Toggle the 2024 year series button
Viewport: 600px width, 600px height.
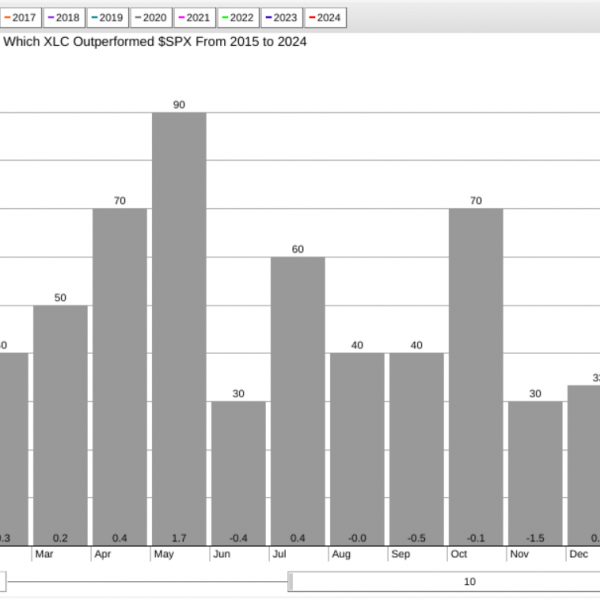click(x=325, y=18)
